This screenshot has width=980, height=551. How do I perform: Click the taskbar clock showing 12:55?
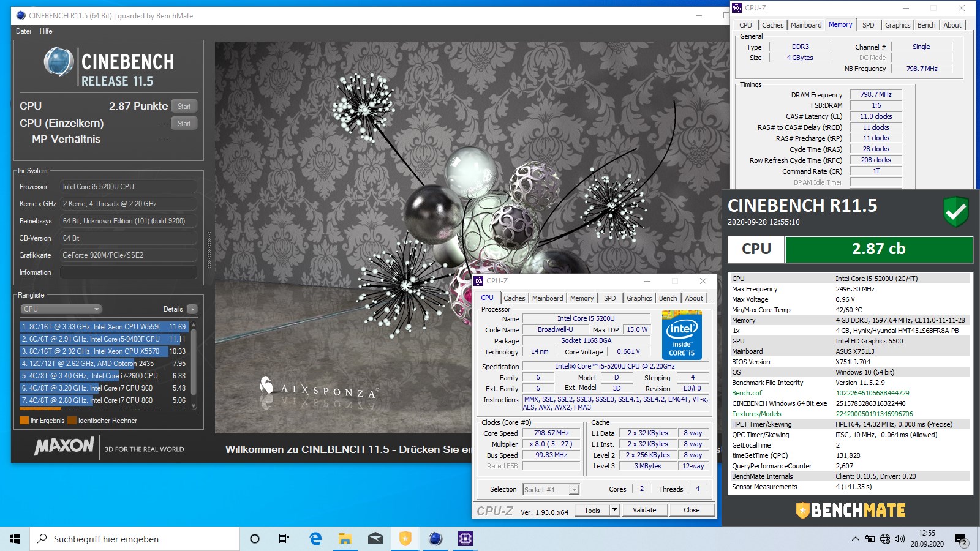[x=927, y=539]
